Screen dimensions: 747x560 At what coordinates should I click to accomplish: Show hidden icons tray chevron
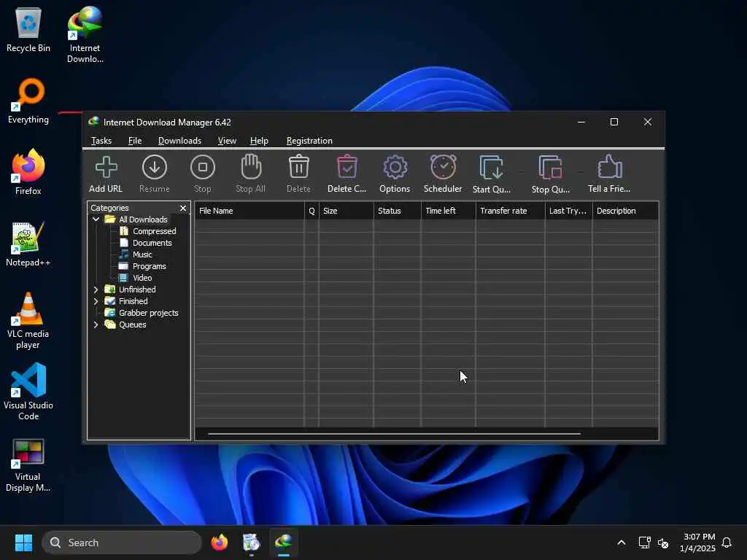pyautogui.click(x=622, y=542)
